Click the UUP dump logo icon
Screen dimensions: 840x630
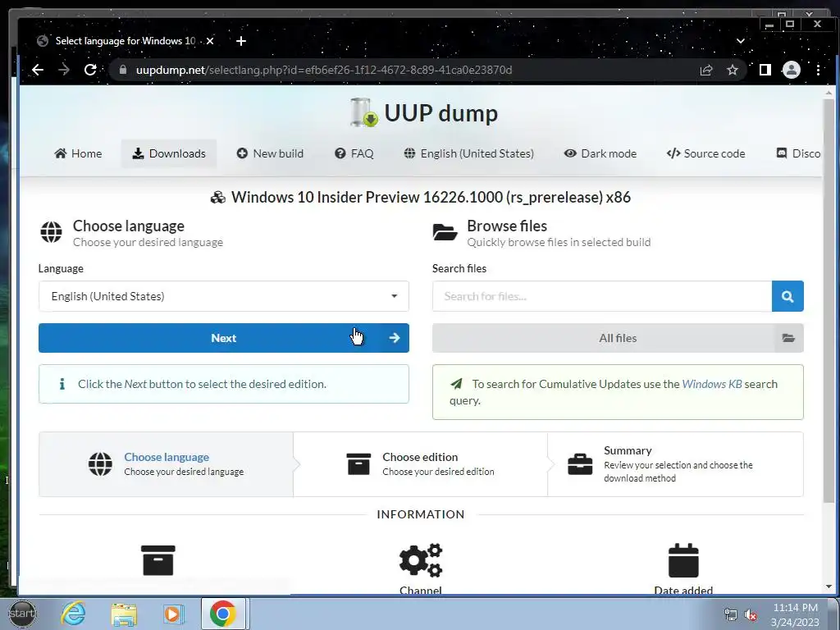click(363, 112)
